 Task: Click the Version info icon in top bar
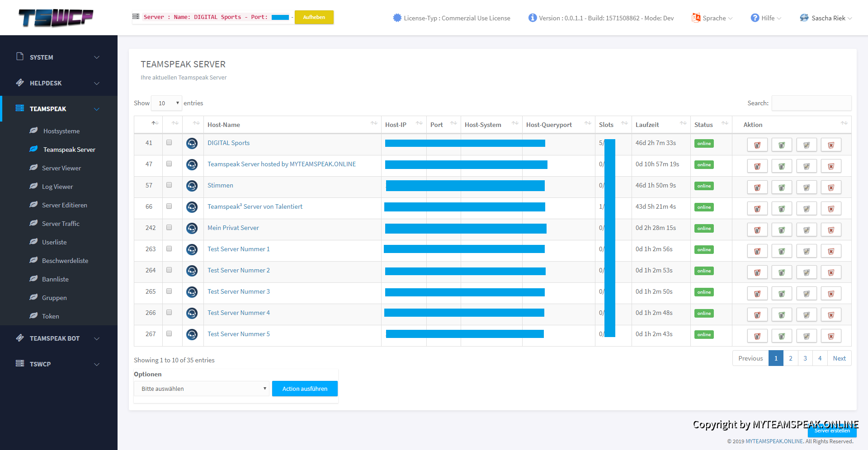click(533, 18)
